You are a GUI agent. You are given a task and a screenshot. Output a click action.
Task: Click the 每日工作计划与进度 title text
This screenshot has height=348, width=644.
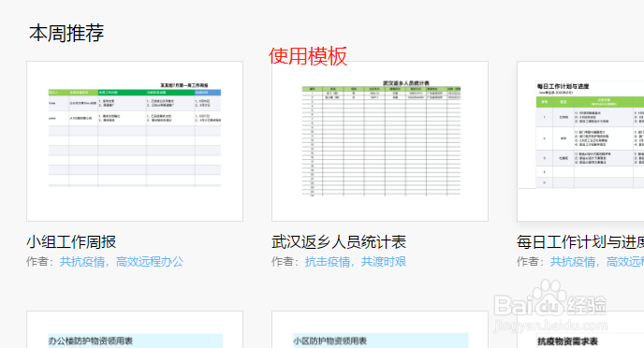click(580, 242)
